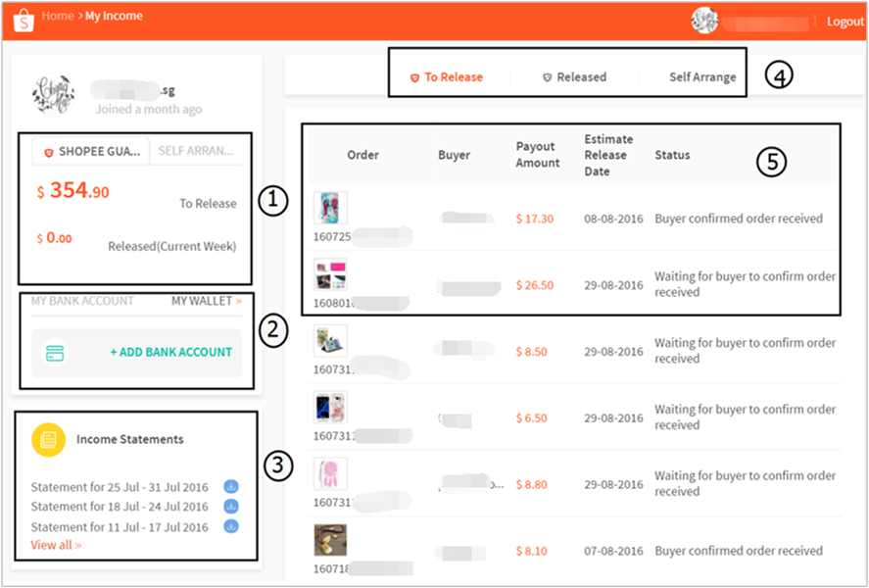Click Home in the breadcrumb navigation
Image resolution: width=869 pixels, height=588 pixels.
58,17
